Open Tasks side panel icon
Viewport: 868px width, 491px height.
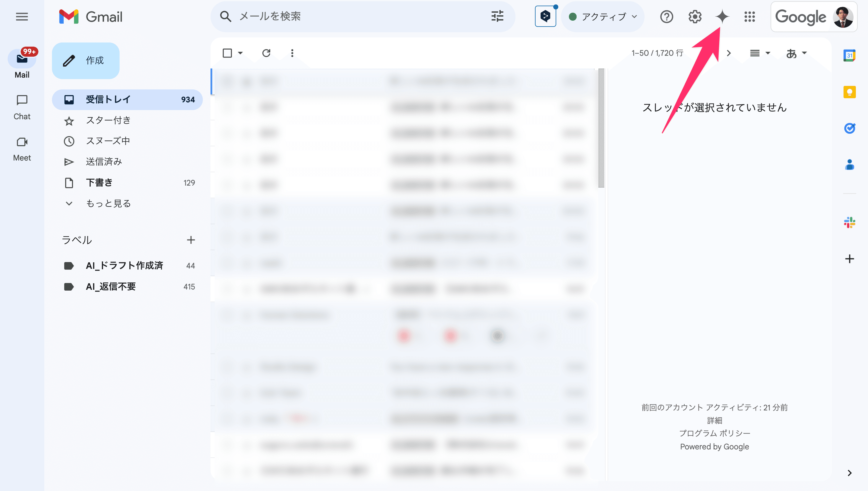[x=849, y=128]
